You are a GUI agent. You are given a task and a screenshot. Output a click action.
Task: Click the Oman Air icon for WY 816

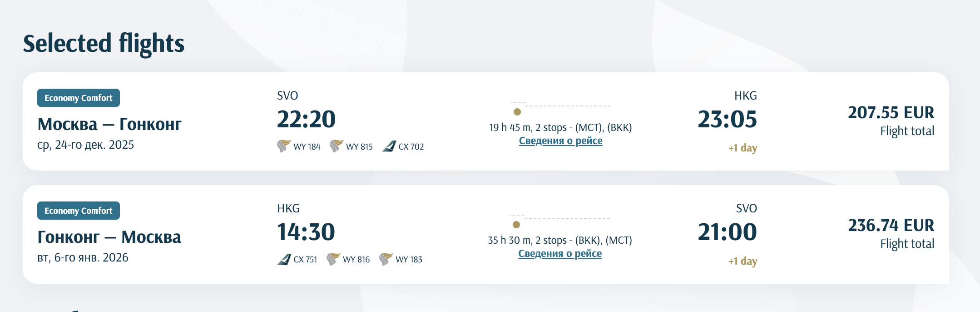[333, 259]
